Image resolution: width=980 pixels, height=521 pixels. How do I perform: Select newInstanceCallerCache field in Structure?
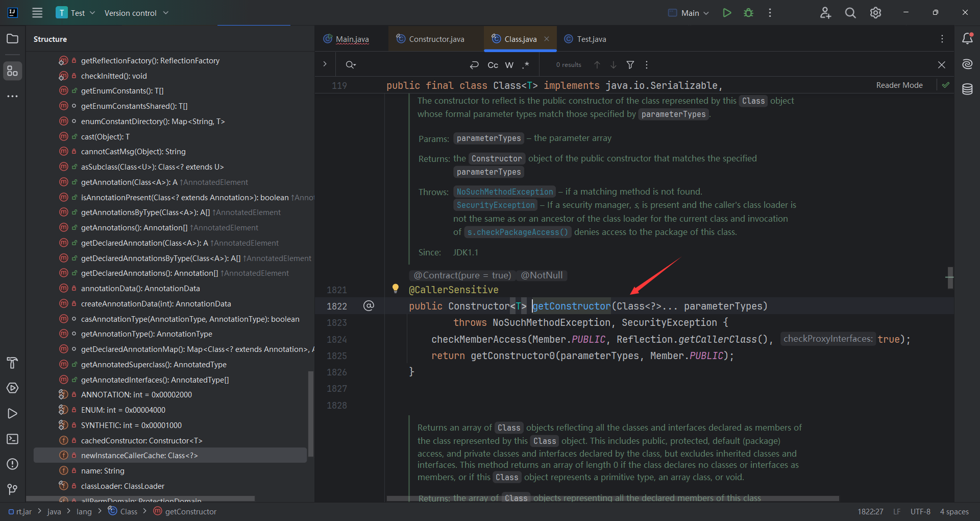170,455
